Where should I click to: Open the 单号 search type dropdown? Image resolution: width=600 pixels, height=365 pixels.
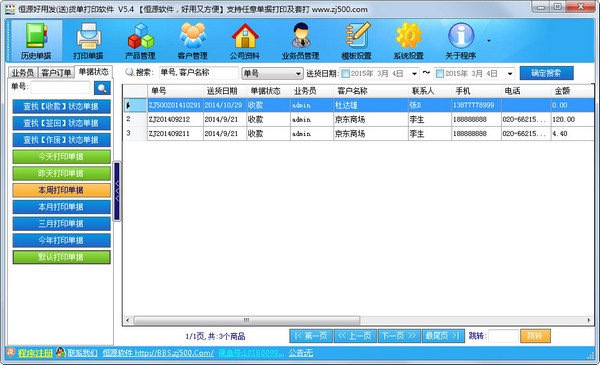pos(272,73)
